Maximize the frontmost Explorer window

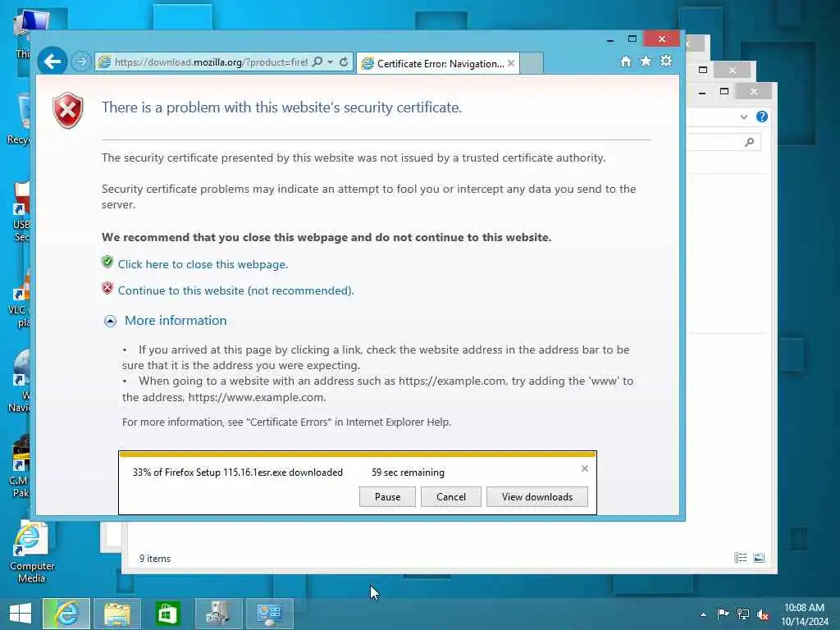click(724, 92)
